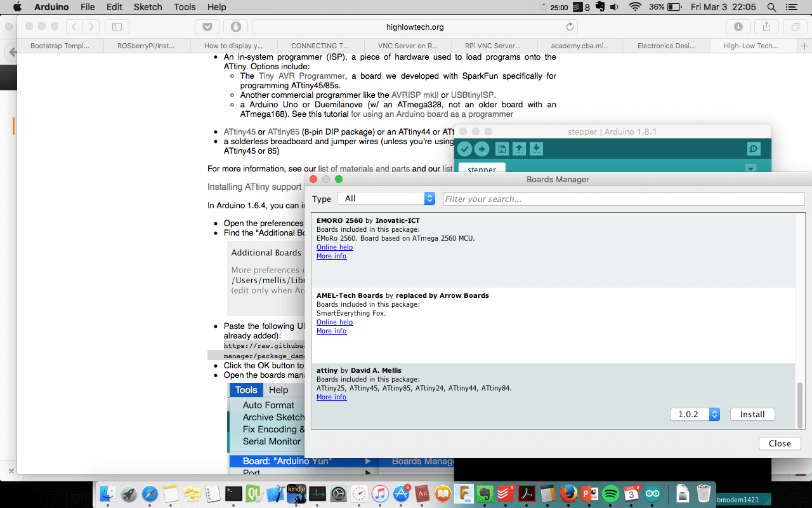Image resolution: width=812 pixels, height=508 pixels.
Task: Open Online help for EMORO 2560
Action: 335,247
